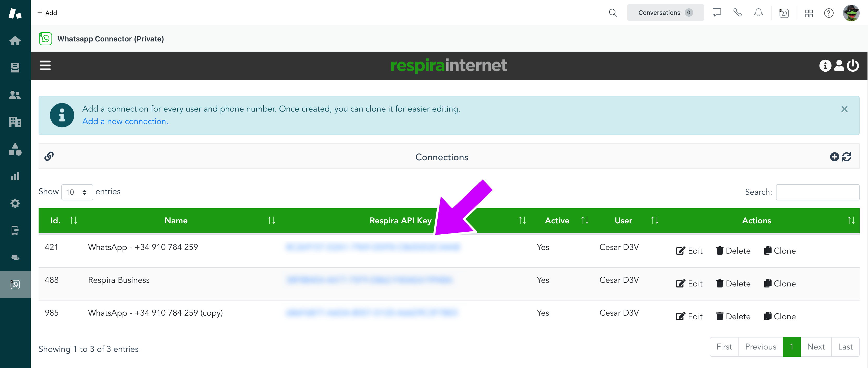
Task: Open the Activities sidebar icon below Home
Action: point(15,68)
